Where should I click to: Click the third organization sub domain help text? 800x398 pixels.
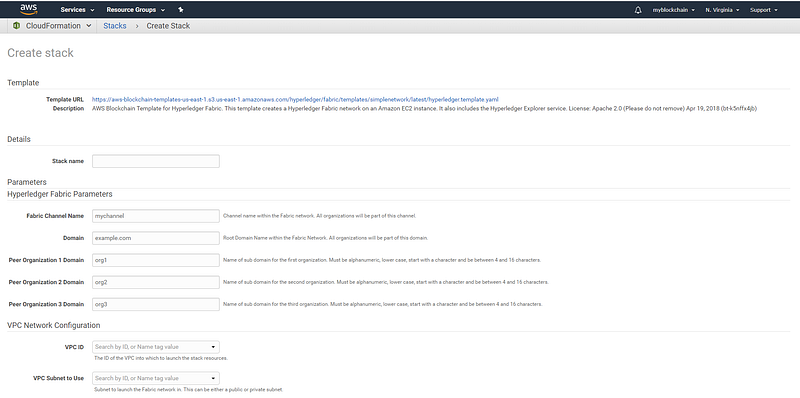(x=383, y=304)
